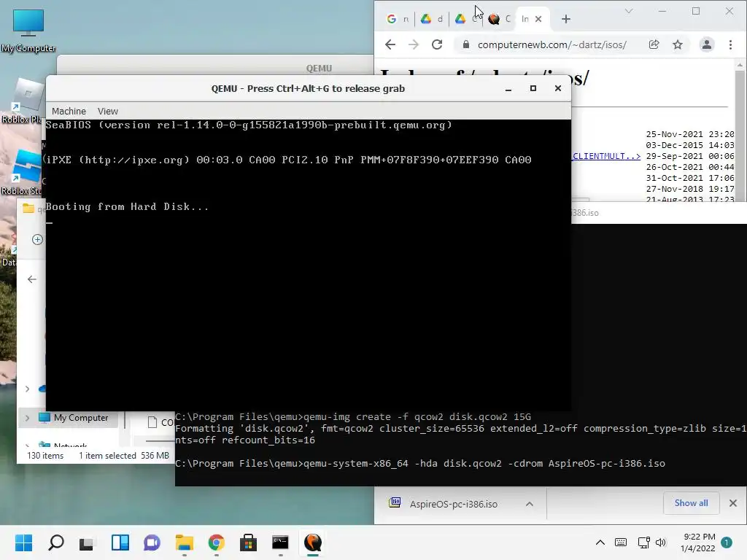Expand the AspireOS download options chevron

(530, 504)
